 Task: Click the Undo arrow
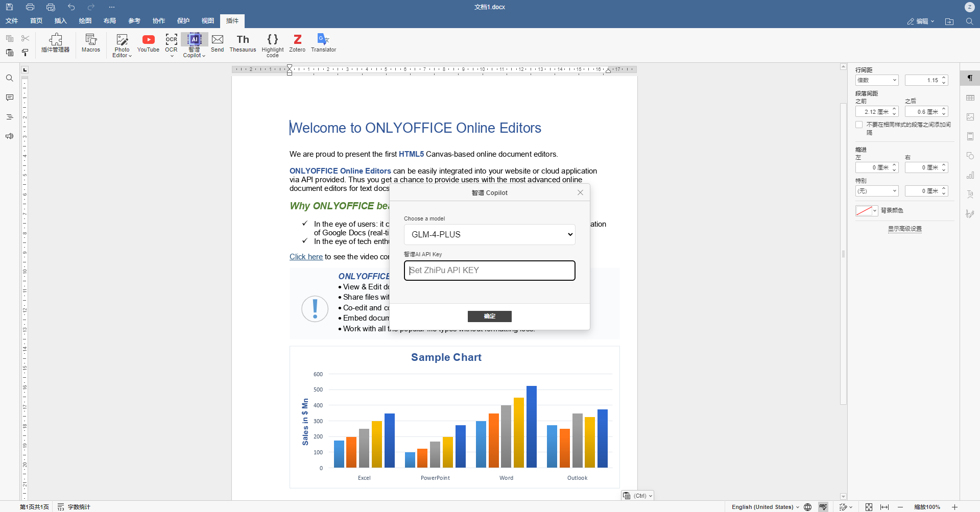pyautogui.click(x=71, y=7)
